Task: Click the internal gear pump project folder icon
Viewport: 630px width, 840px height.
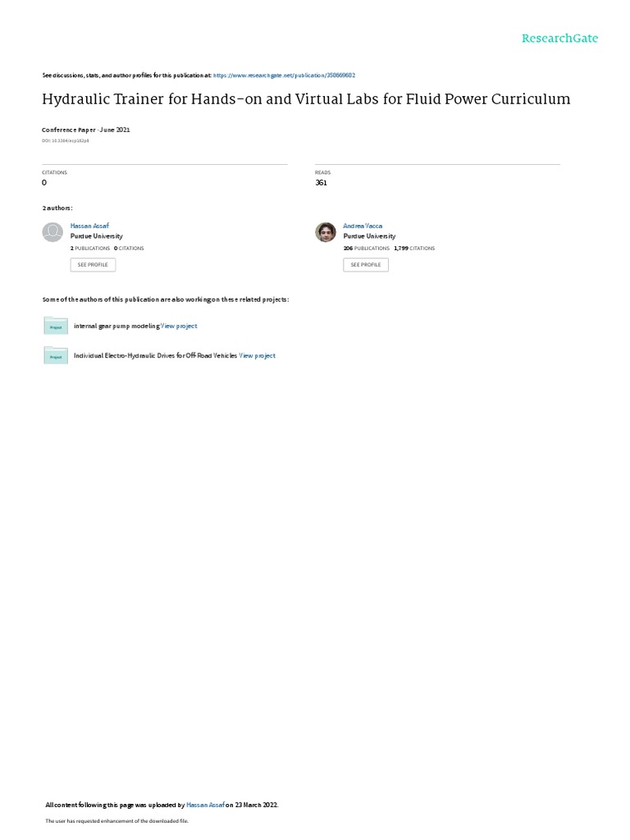Action: [56, 325]
